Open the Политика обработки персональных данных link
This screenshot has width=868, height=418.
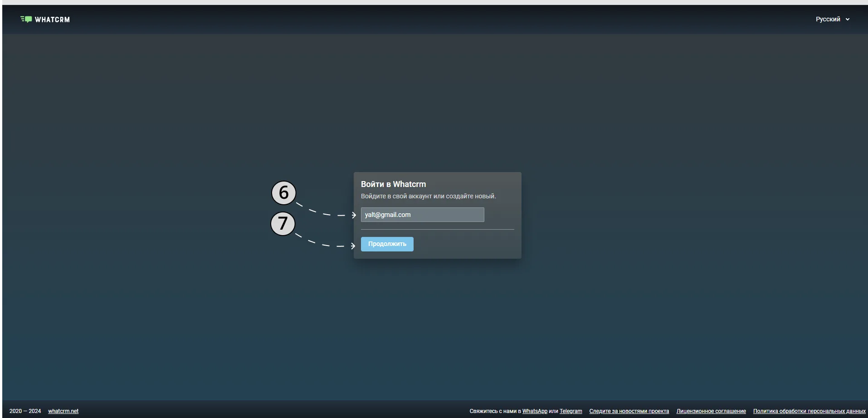pyautogui.click(x=809, y=411)
